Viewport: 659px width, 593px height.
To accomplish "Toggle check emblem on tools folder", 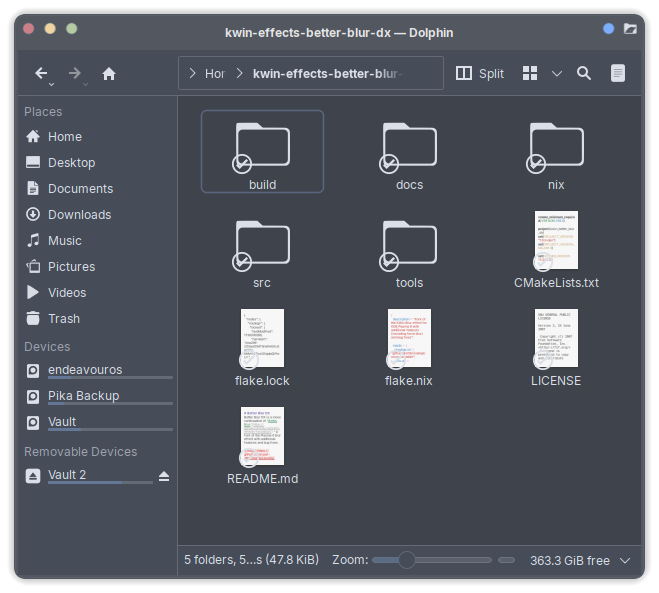I will pyautogui.click(x=389, y=262).
